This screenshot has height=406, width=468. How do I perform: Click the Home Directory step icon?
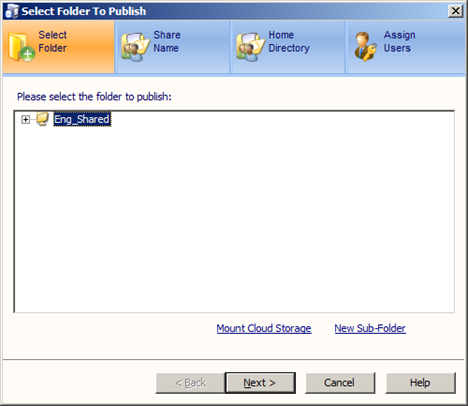(250, 47)
